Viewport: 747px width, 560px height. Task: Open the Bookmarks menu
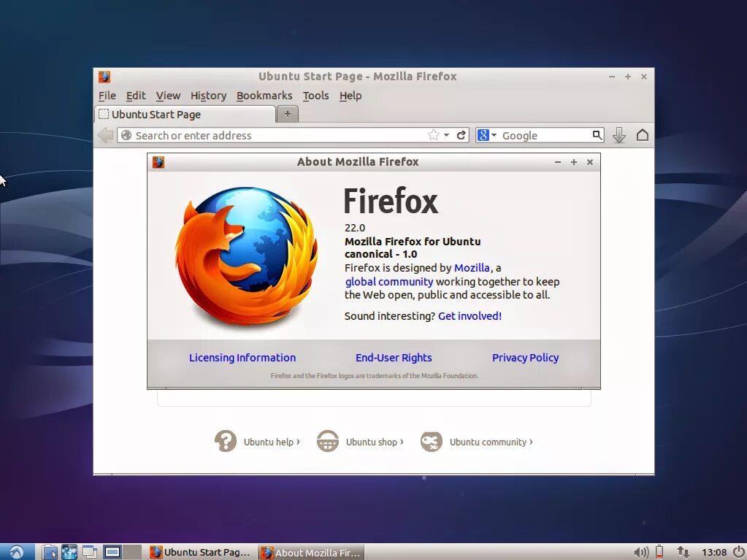click(264, 96)
